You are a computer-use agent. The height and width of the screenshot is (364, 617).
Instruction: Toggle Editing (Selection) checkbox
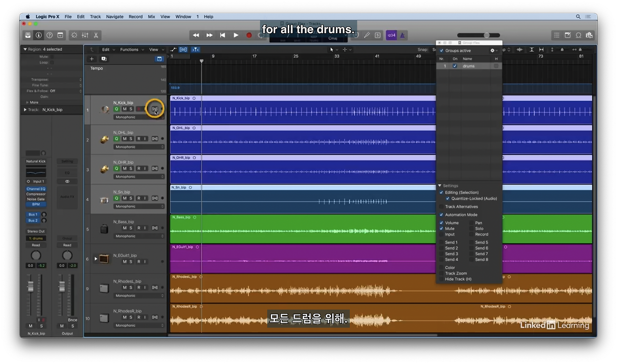441,193
